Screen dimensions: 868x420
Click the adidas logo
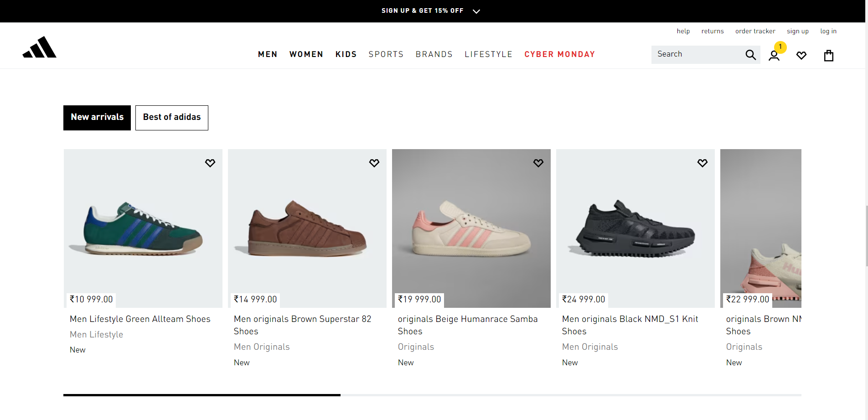pyautogui.click(x=40, y=47)
